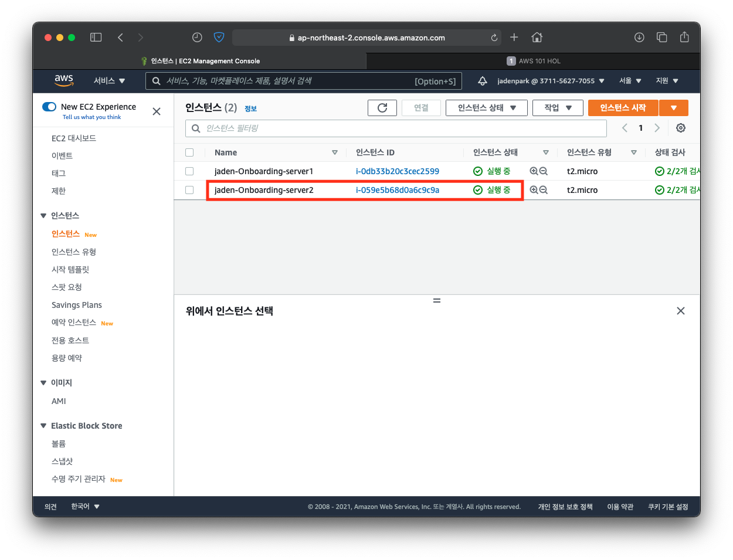Open a new Safari tab with plus
733x560 pixels.
click(x=514, y=38)
